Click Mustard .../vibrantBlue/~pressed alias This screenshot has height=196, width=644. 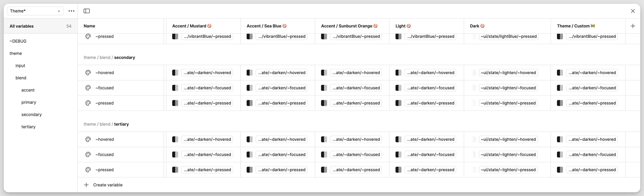click(207, 36)
